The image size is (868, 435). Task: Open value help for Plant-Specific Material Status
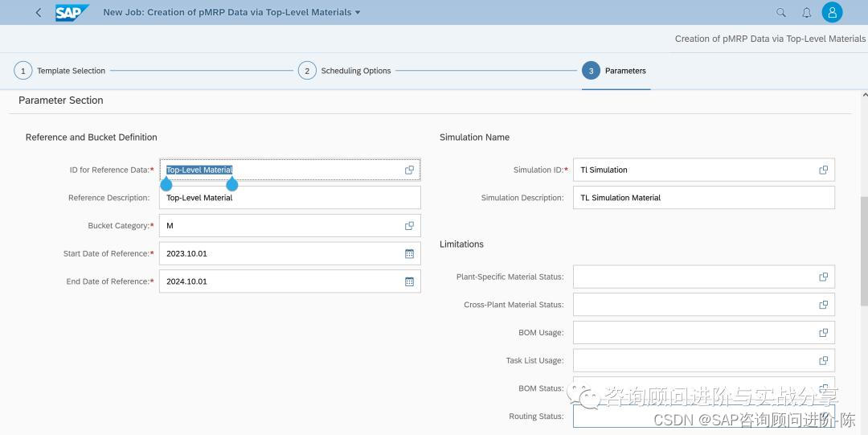823,277
